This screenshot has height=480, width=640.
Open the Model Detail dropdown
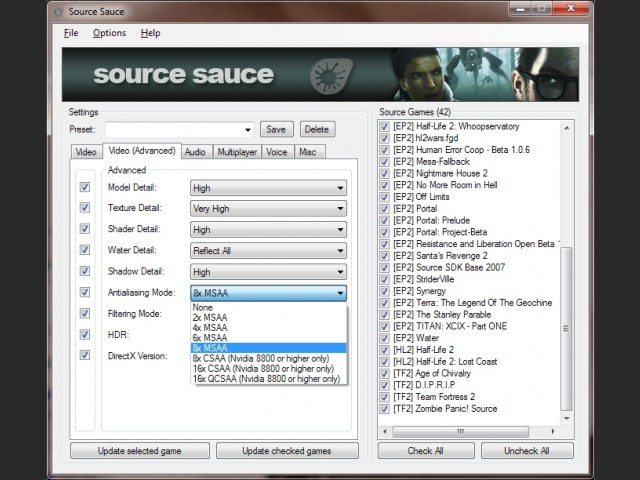tap(268, 188)
